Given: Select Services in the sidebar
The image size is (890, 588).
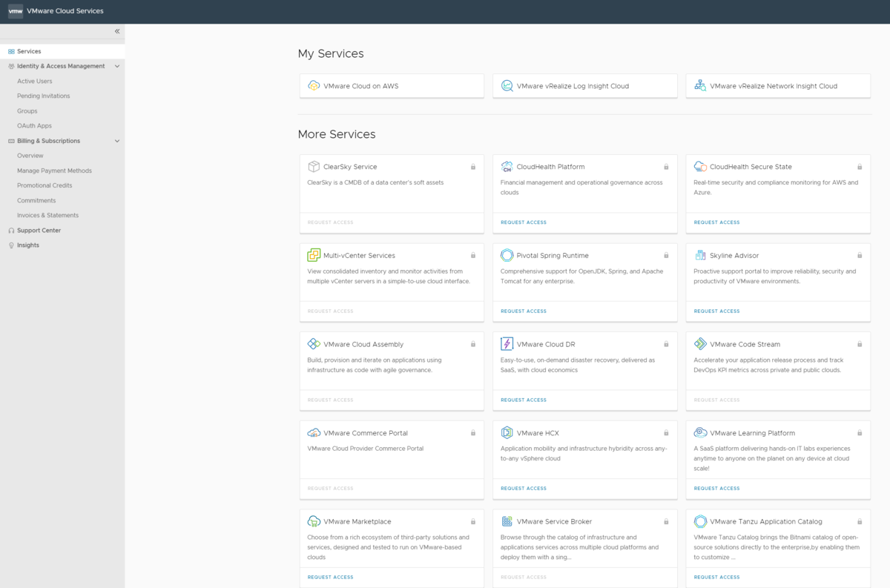Looking at the screenshot, I should tap(62, 51).
